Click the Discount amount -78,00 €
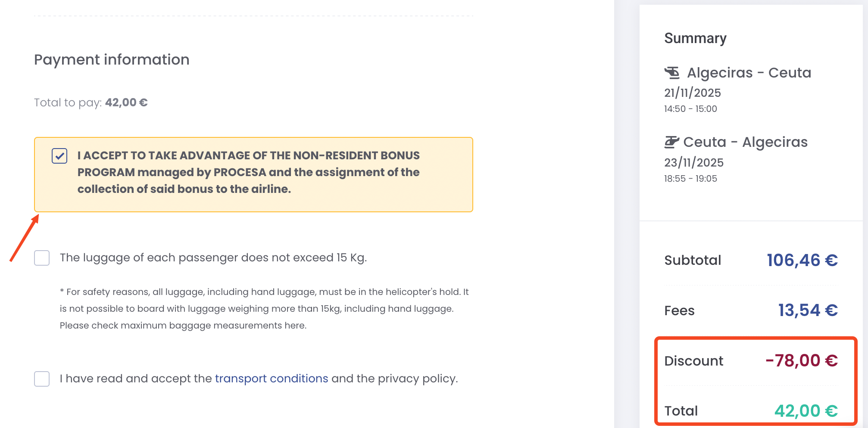Image resolution: width=868 pixels, height=428 pixels. point(801,360)
